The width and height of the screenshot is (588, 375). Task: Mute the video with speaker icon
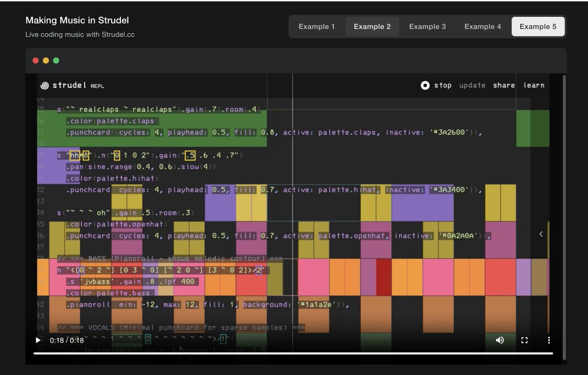click(500, 340)
